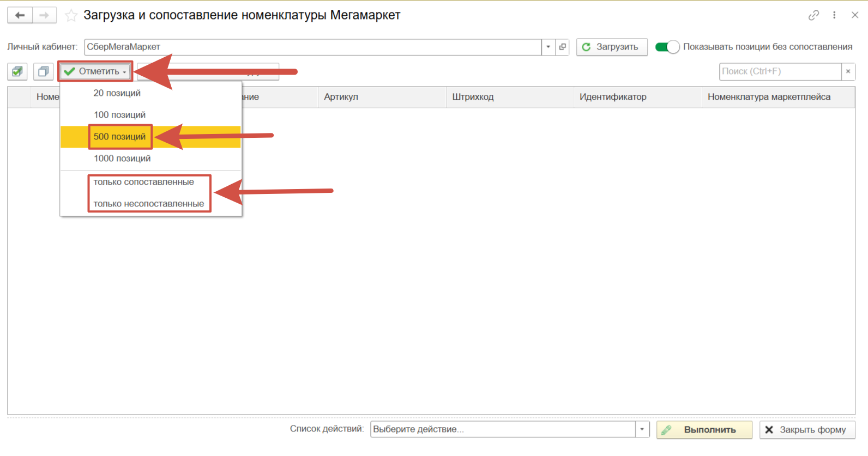Image resolution: width=868 pixels, height=456 pixels.
Task: Clear the search field with the X
Action: pos(848,71)
